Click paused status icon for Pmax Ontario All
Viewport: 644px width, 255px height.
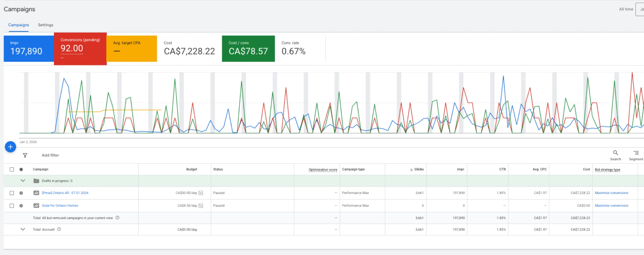pos(21,193)
